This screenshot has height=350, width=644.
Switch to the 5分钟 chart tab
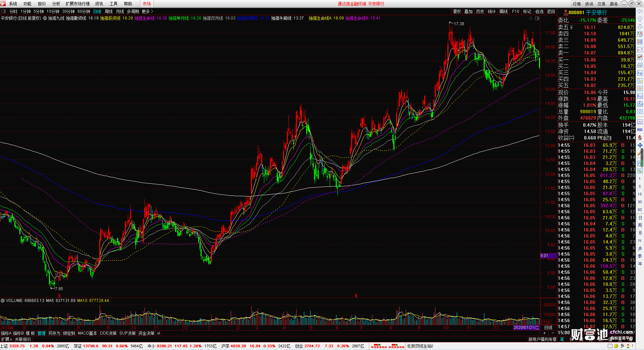[39, 11]
